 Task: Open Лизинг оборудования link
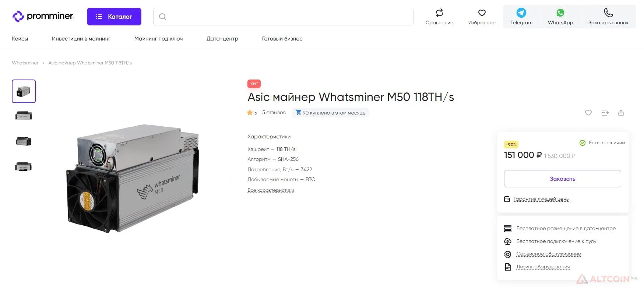coord(543,267)
